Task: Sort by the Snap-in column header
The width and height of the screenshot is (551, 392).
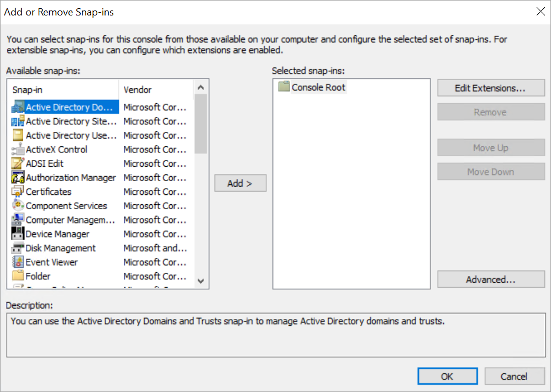Action: 63,89
